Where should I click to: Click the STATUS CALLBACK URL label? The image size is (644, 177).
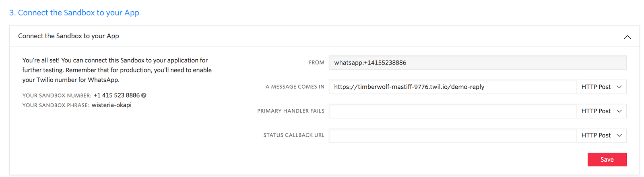[293, 135]
